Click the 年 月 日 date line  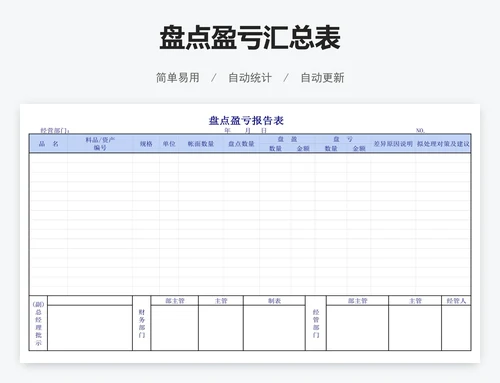pyautogui.click(x=246, y=131)
